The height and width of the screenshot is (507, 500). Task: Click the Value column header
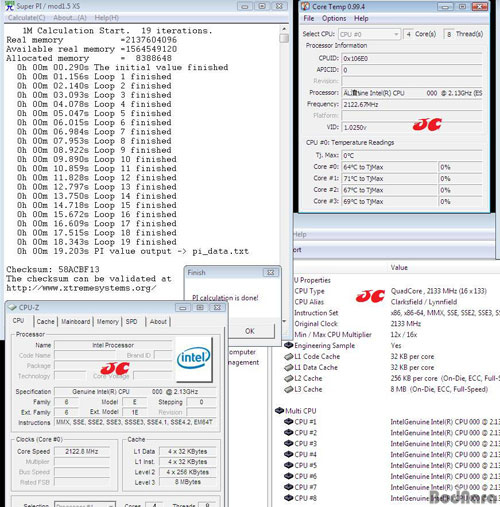click(399, 268)
